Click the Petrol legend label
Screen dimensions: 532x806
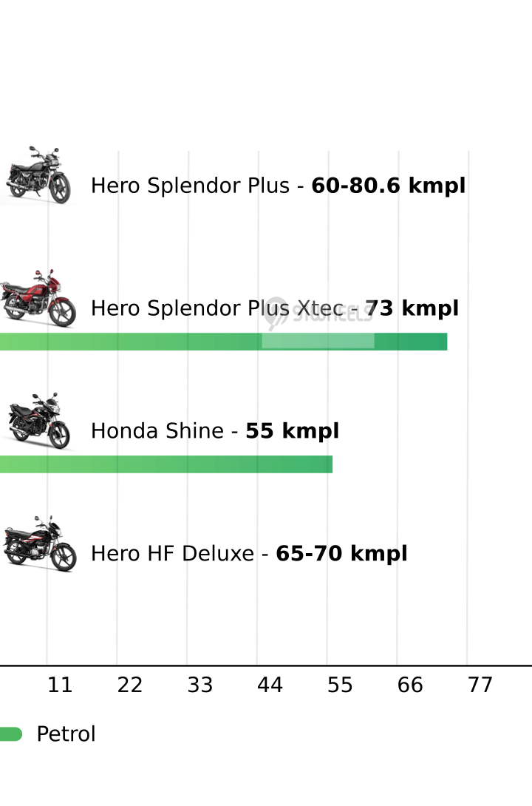click(x=66, y=734)
